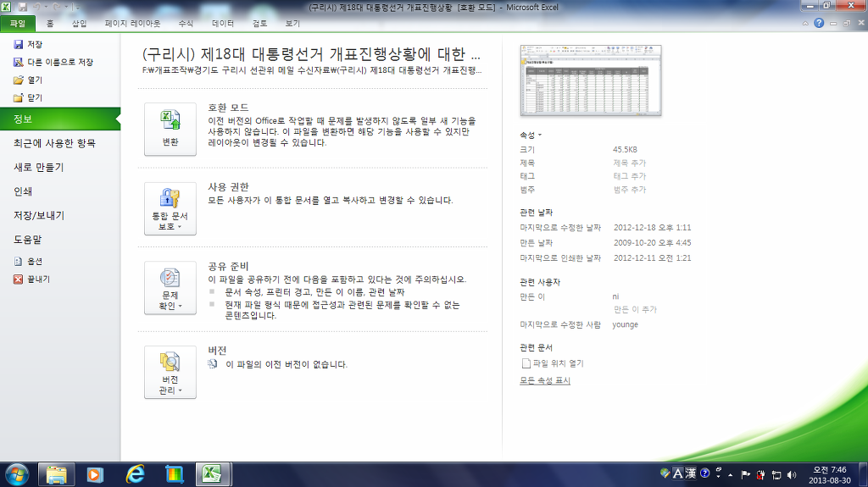The width and height of the screenshot is (868, 487).
Task: Open Protect Workbook (통합 문서 보호) dropdown
Action: [x=170, y=208]
